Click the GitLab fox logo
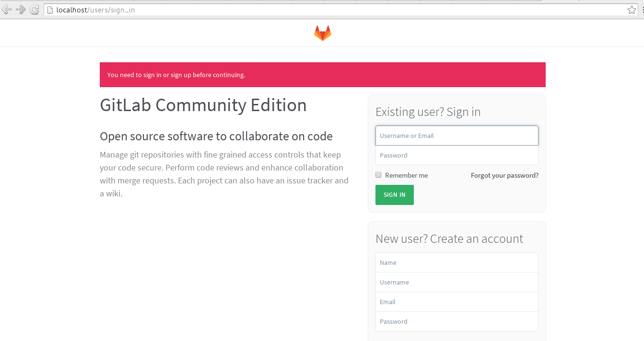Screen dimensions: 644x341 [322, 33]
